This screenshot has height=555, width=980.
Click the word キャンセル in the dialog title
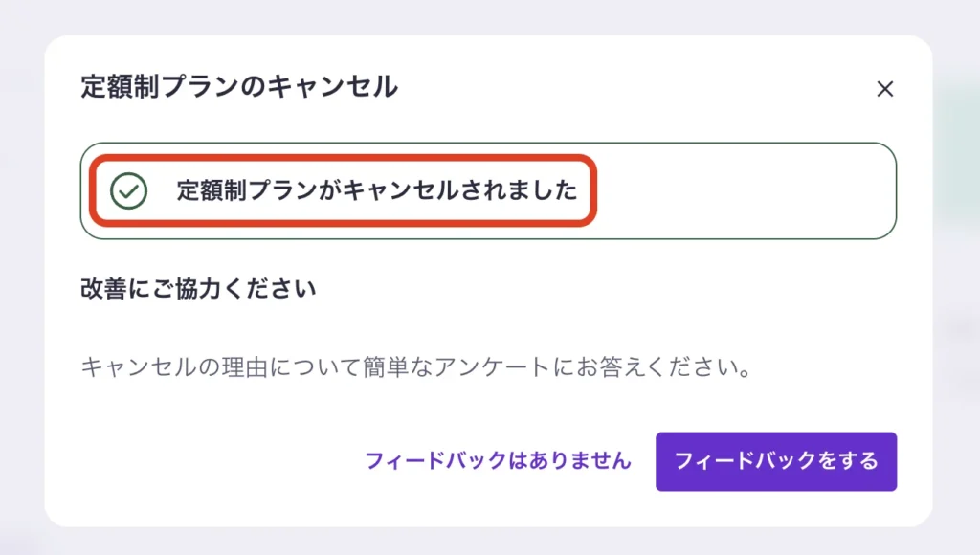332,87
